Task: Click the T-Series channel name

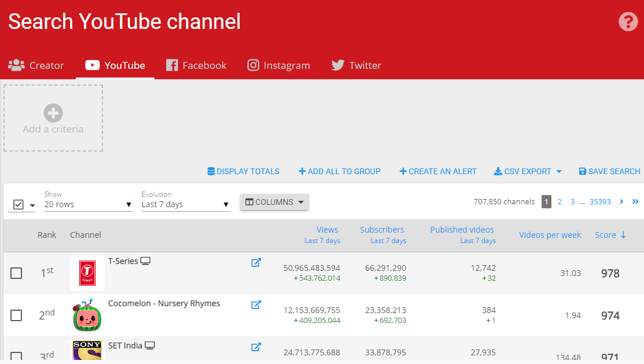Action: tap(123, 262)
